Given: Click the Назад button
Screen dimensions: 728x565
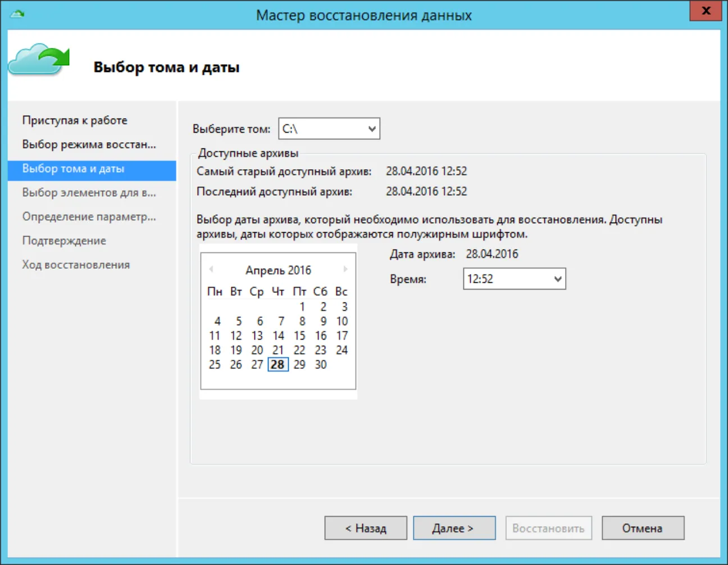Looking at the screenshot, I should click(366, 528).
